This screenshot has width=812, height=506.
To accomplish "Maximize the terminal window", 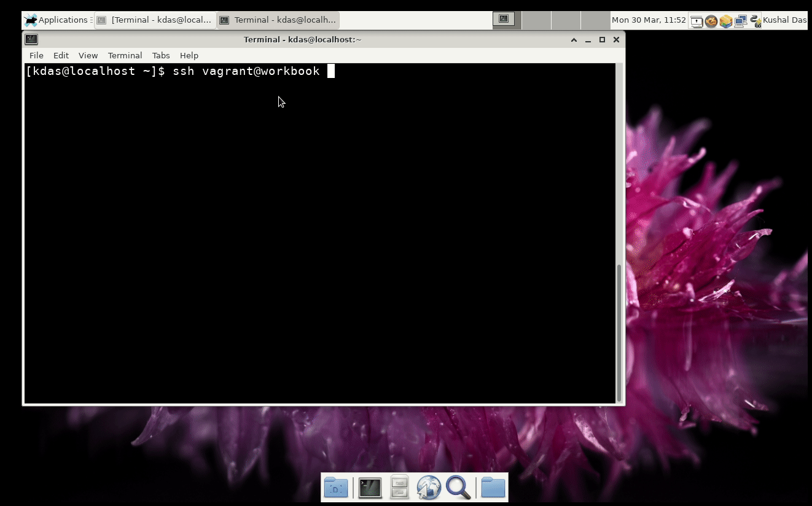I will tap(602, 40).
